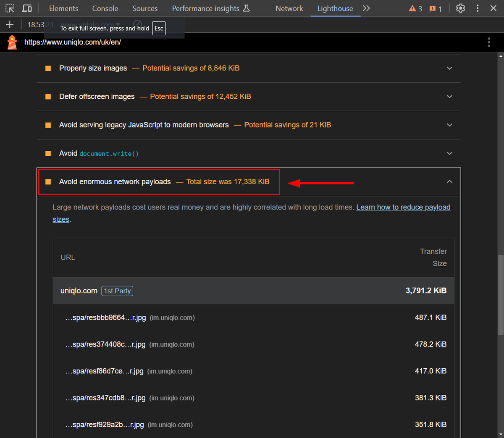Image resolution: width=504 pixels, height=438 pixels.
Task: Click the legacy JavaScript warning square
Action: click(48, 125)
